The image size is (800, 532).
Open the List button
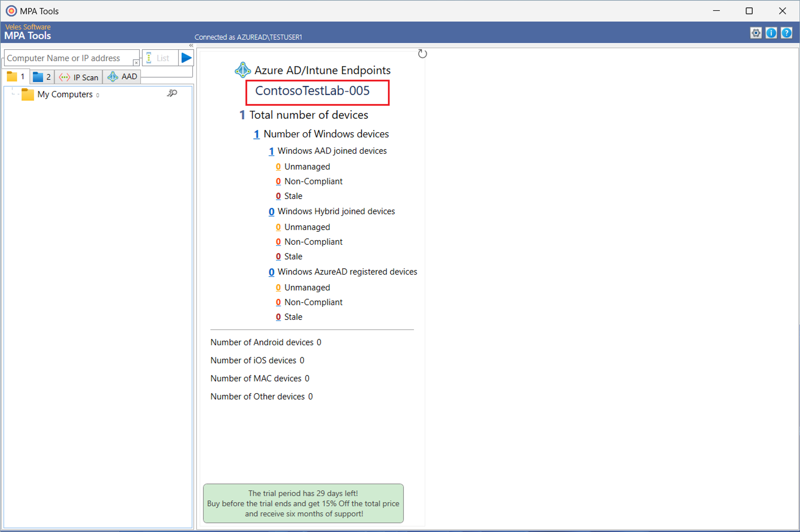click(160, 58)
